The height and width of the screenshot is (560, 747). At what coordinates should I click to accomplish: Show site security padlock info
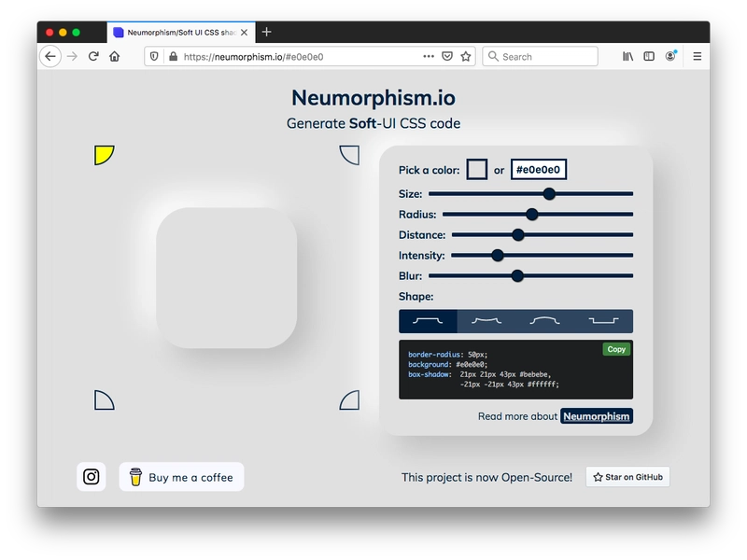point(174,57)
